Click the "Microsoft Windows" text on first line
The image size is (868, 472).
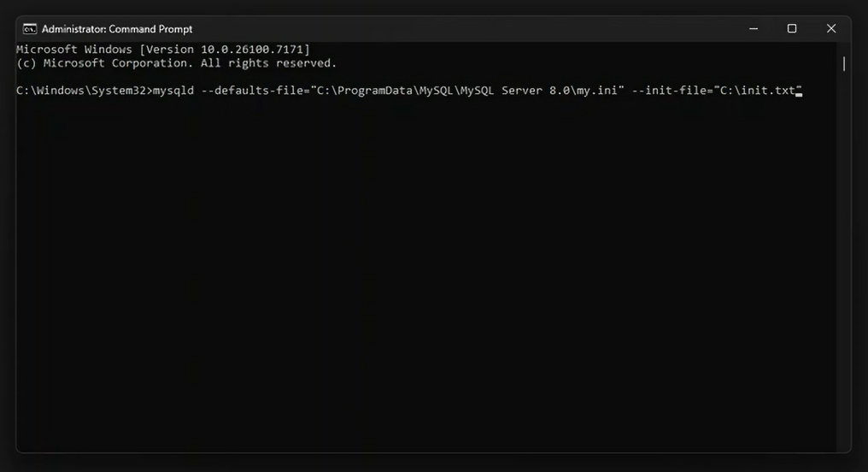[x=74, y=50]
